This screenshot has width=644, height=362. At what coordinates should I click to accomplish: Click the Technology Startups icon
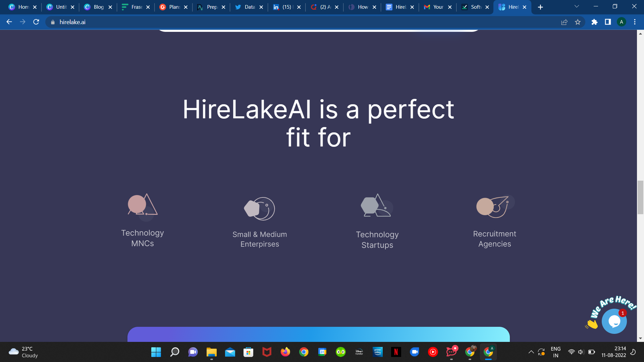(x=377, y=206)
